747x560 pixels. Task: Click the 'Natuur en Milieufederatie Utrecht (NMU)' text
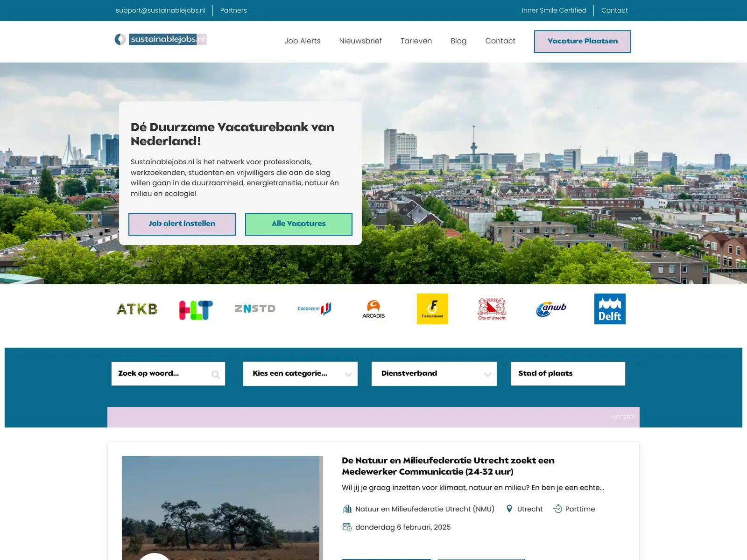click(425, 509)
